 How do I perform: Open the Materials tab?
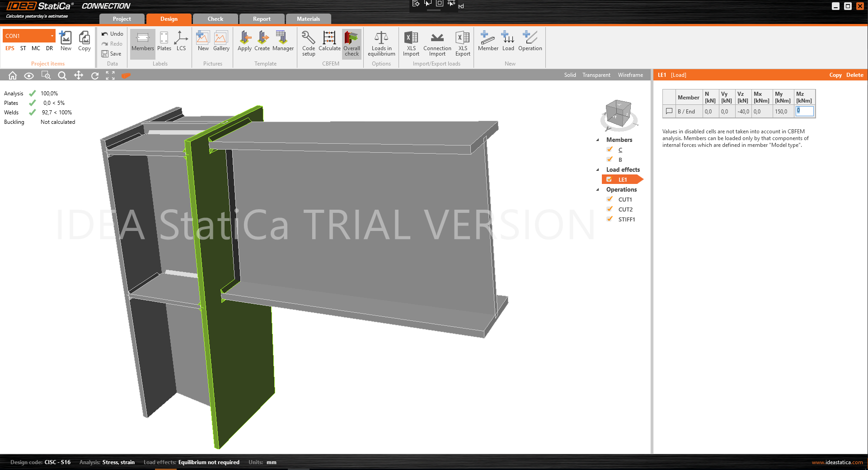(308, 19)
